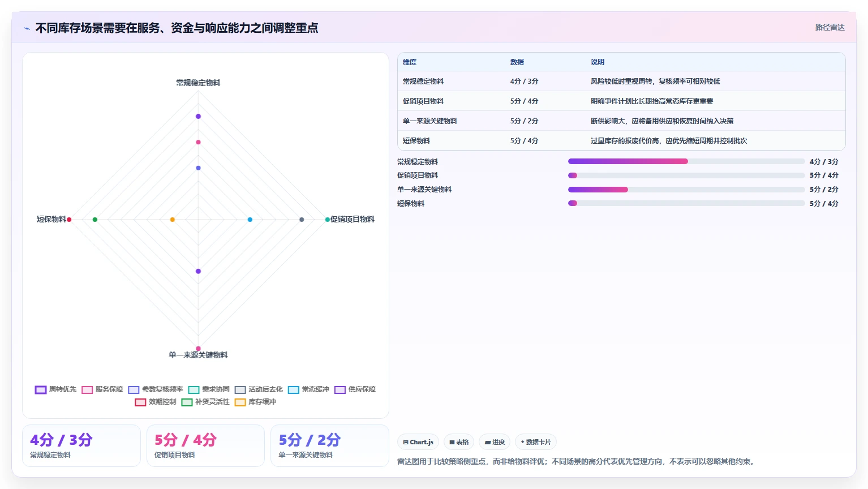Click the red data point beside 短保物料

point(69,220)
